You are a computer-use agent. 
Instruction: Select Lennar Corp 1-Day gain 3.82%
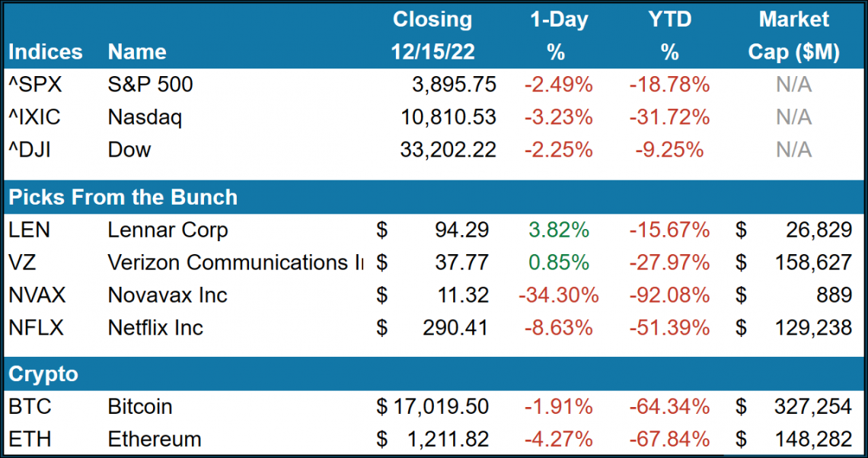[x=557, y=229]
